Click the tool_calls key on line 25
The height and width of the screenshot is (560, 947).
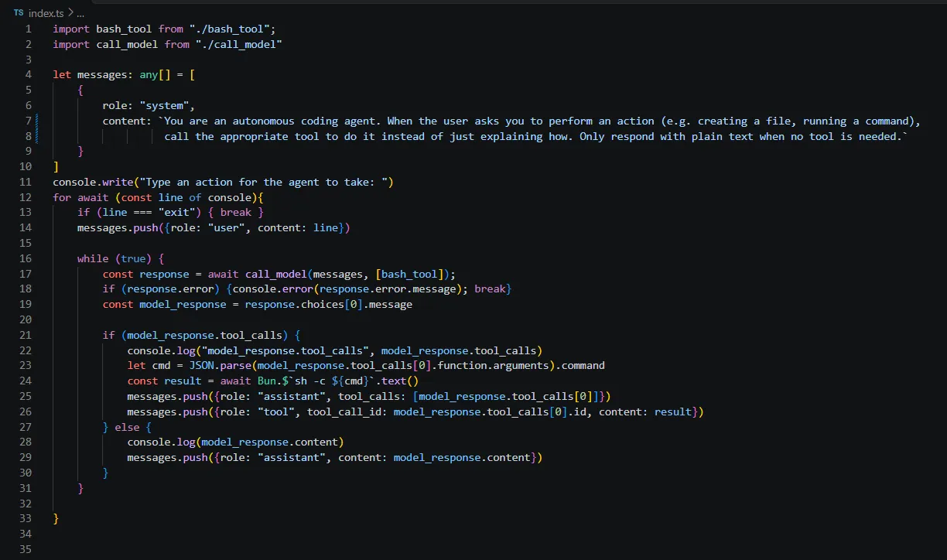368,396
